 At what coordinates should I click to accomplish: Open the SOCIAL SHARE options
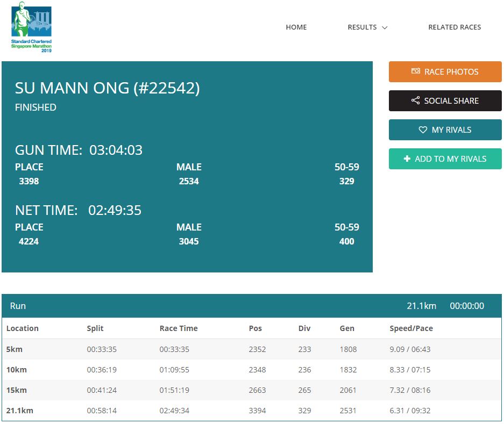click(445, 100)
